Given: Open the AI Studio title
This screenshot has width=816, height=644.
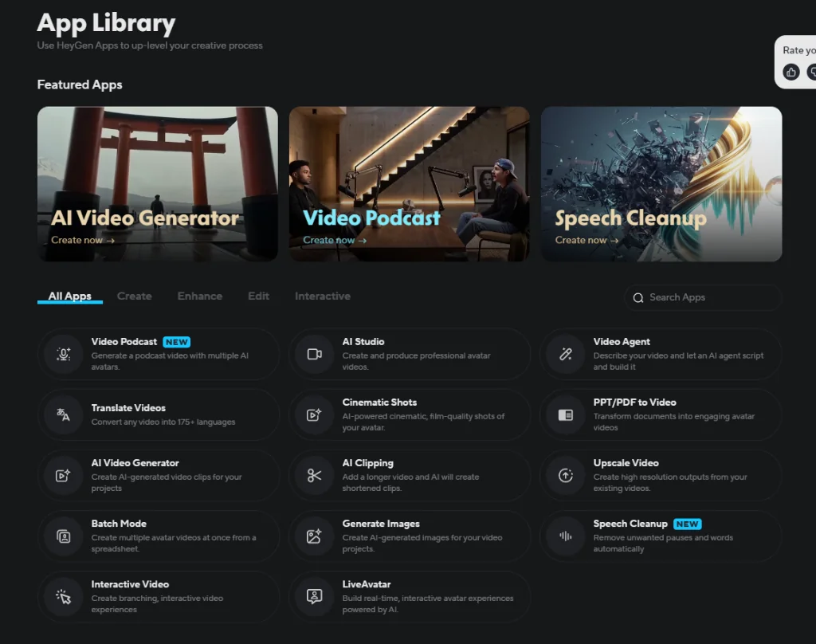Looking at the screenshot, I should [363, 341].
